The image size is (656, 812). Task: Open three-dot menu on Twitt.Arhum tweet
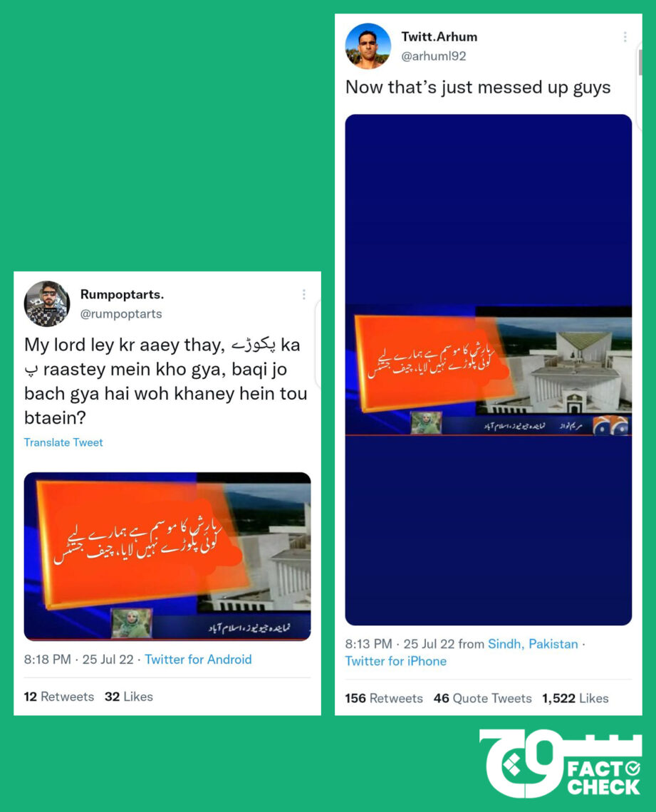[625, 37]
